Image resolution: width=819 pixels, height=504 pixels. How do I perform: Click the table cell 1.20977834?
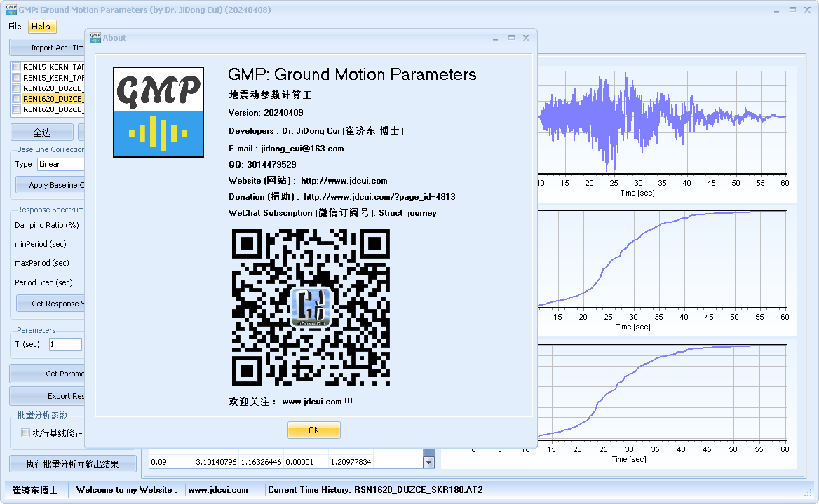pos(351,462)
